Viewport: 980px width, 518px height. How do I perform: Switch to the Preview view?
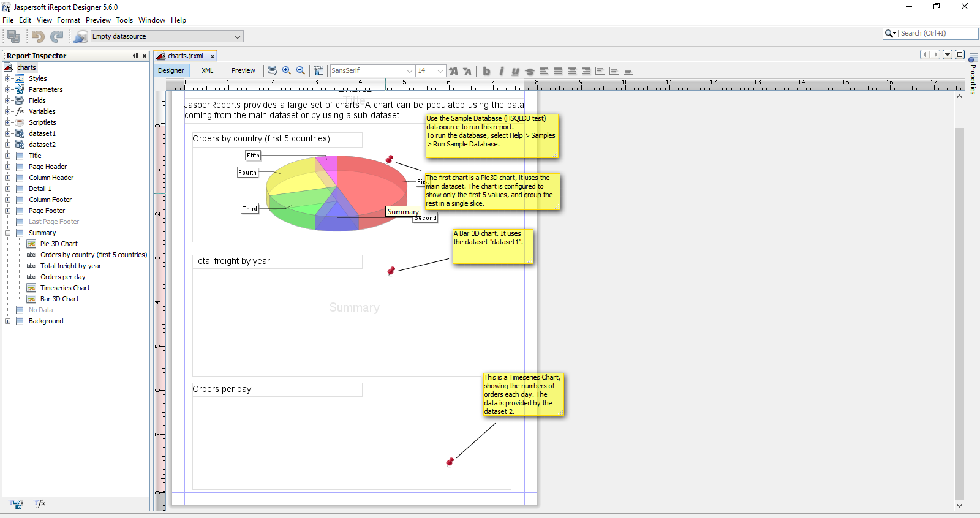click(243, 70)
